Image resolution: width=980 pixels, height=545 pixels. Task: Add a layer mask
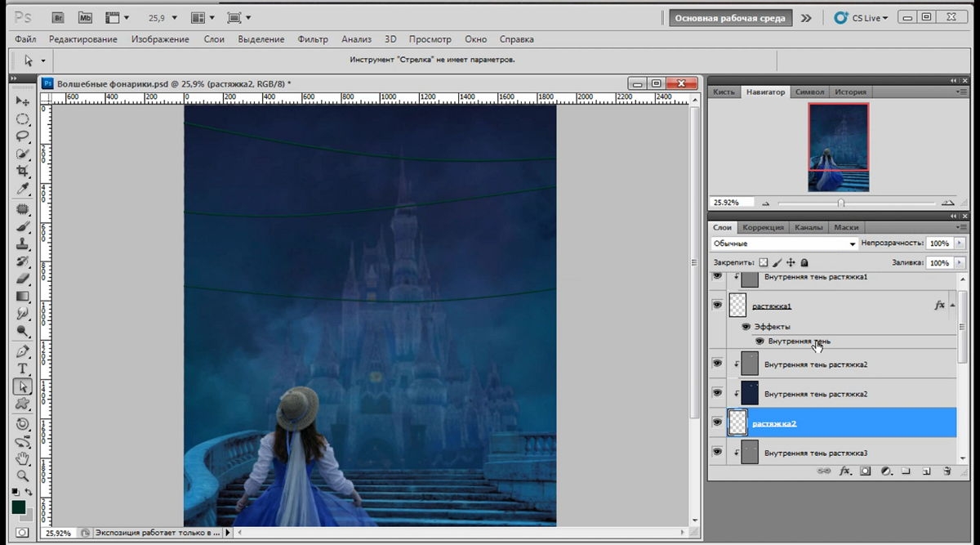click(866, 471)
